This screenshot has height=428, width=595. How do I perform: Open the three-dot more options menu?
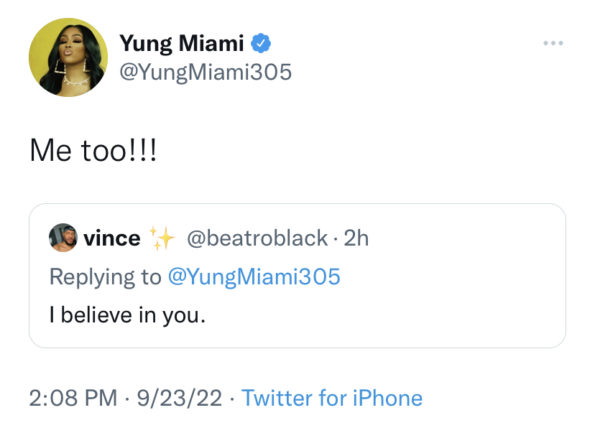pyautogui.click(x=553, y=43)
